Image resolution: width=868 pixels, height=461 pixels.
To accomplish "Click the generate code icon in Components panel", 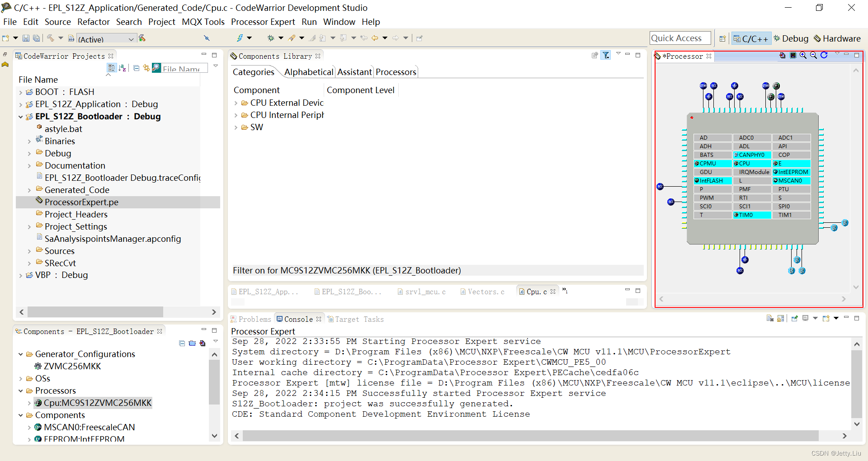I will (203, 343).
